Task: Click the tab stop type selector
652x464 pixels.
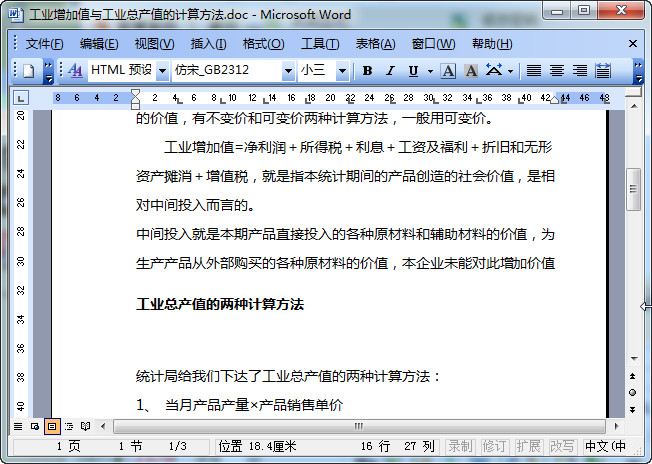Action: pyautogui.click(x=21, y=98)
